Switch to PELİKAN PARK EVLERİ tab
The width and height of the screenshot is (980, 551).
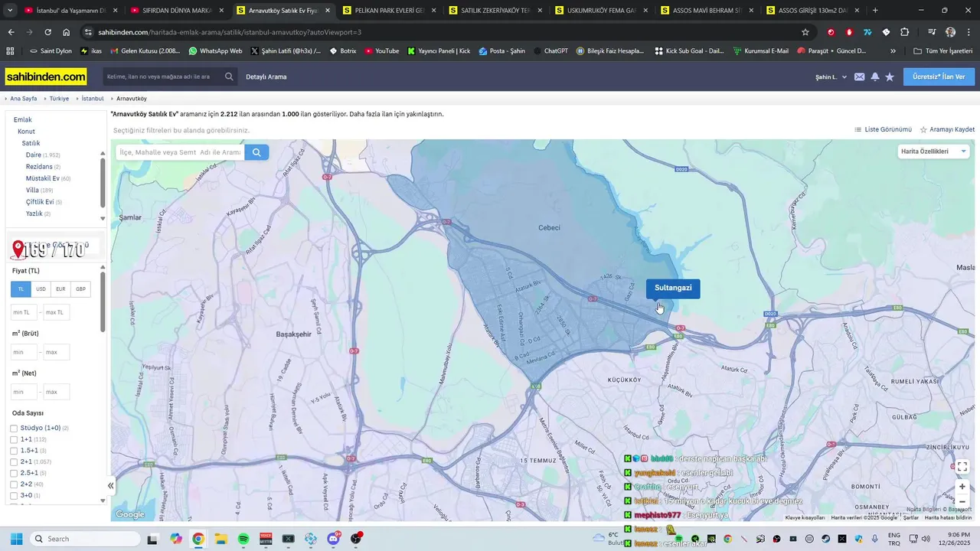point(390,11)
